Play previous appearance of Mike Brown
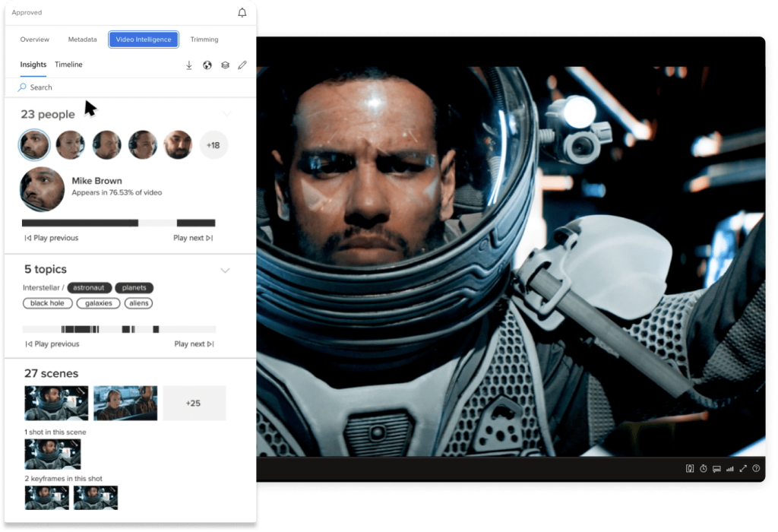 click(52, 238)
